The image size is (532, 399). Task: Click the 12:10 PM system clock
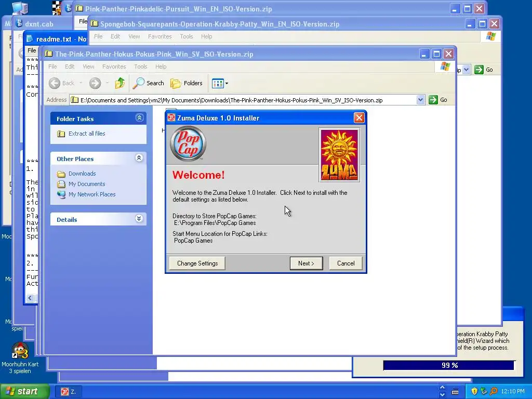point(513,392)
